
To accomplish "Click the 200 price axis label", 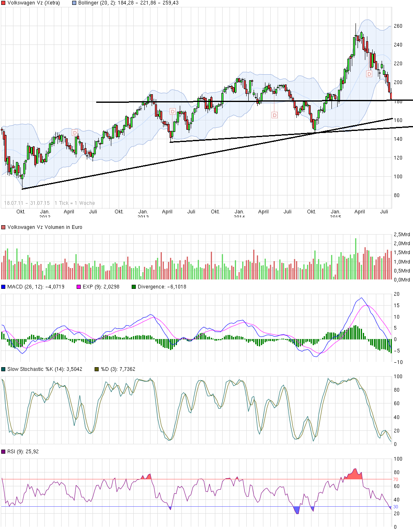I will [x=398, y=82].
